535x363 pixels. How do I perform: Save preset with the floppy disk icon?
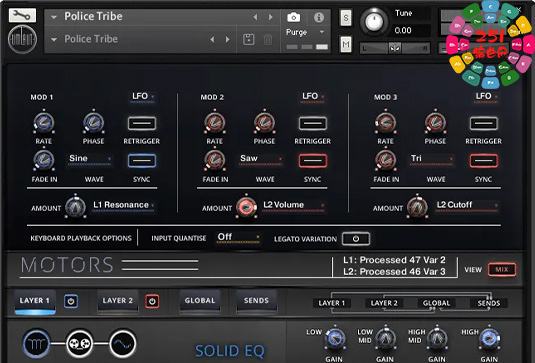(x=248, y=40)
